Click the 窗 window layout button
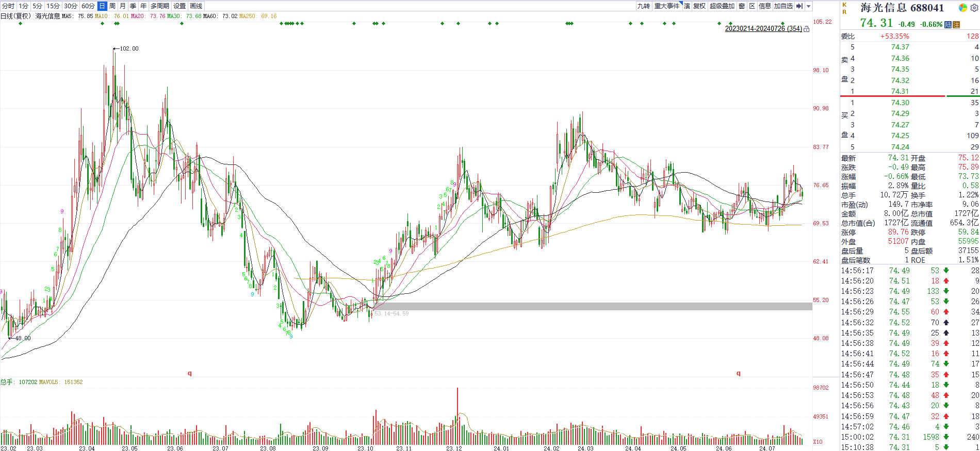The width and height of the screenshot is (980, 451). click(742, 6)
